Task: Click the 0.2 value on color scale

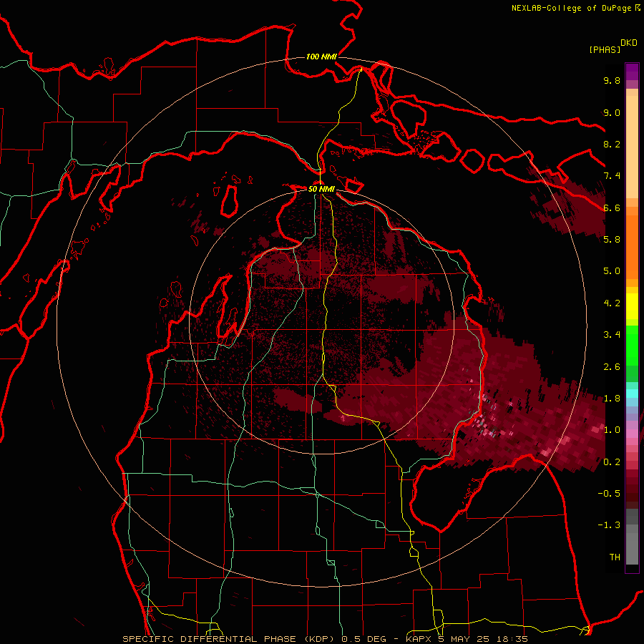Action: (612, 462)
